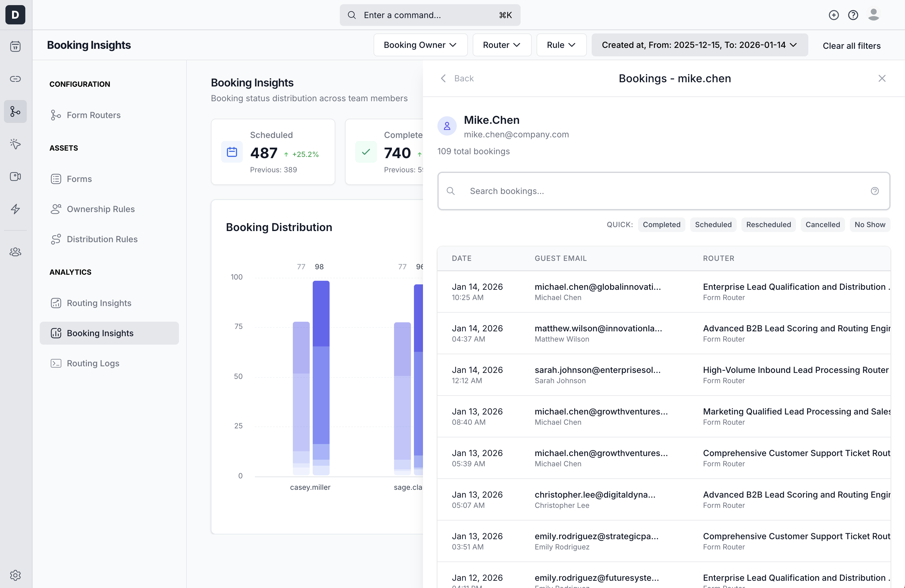Toggle the Rescheduled quick filter
This screenshot has height=588, width=905.
[x=768, y=225]
